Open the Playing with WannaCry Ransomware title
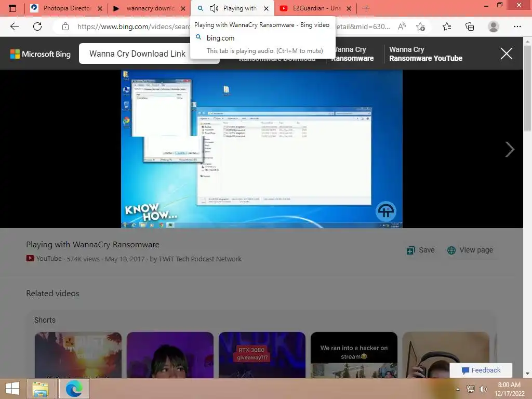This screenshot has height=399, width=532. point(92,245)
